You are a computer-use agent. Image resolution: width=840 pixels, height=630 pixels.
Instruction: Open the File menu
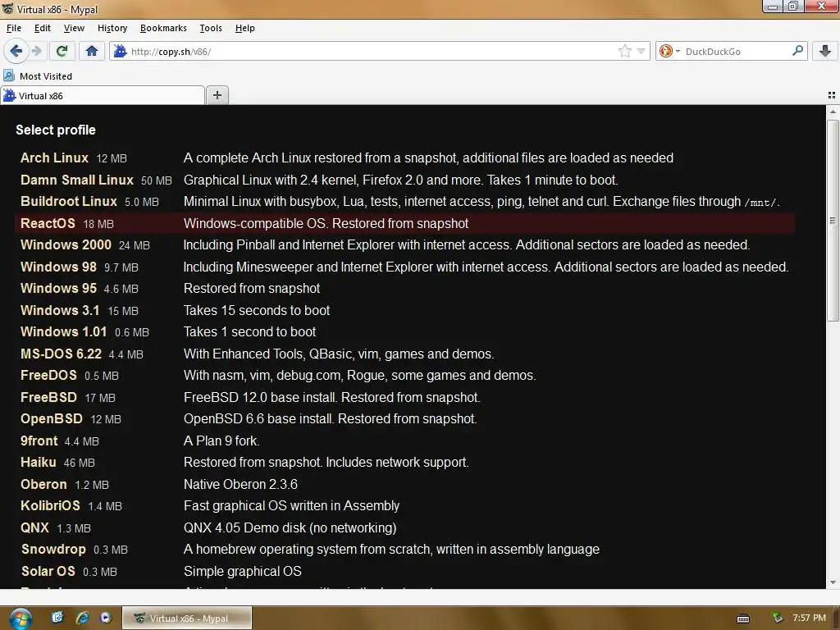(14, 28)
